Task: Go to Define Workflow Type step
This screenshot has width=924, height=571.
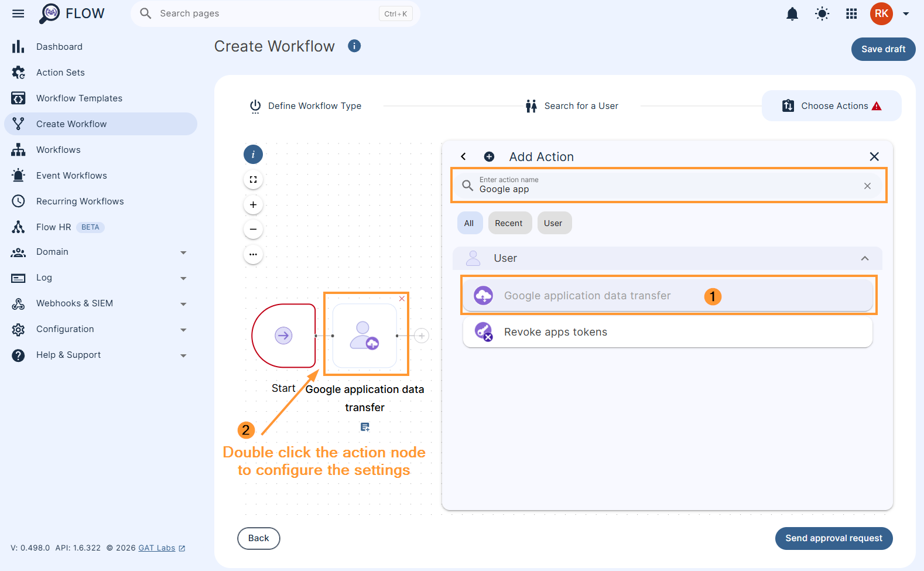Action: (x=305, y=106)
